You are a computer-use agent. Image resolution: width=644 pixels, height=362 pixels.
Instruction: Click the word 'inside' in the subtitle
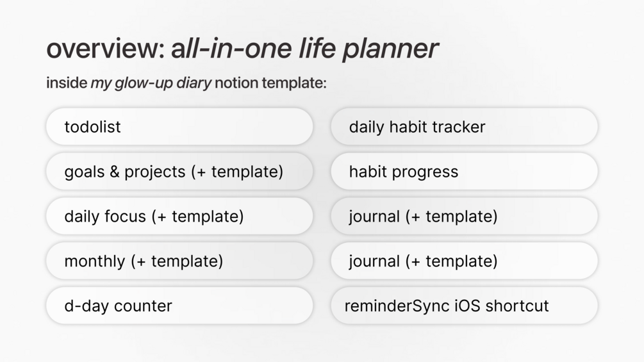66,83
